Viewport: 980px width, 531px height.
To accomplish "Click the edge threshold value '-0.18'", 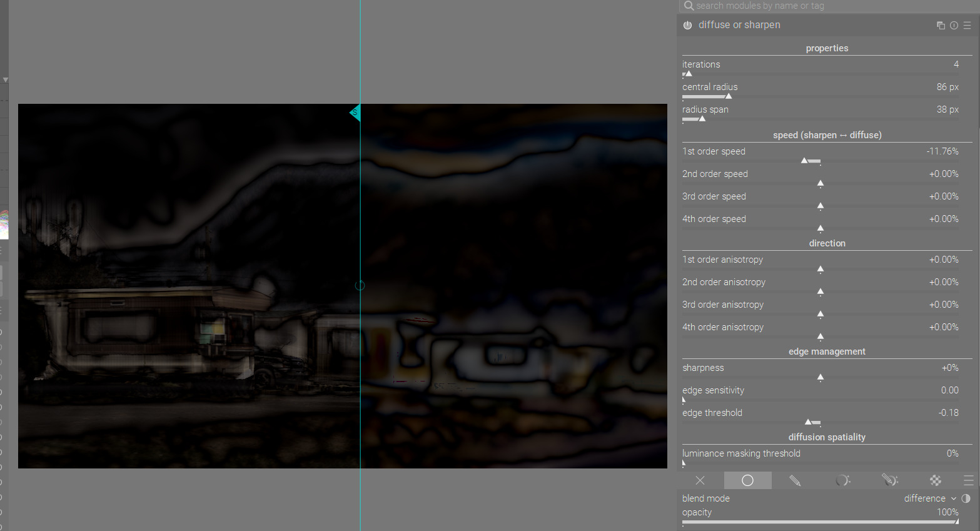I will pos(949,413).
